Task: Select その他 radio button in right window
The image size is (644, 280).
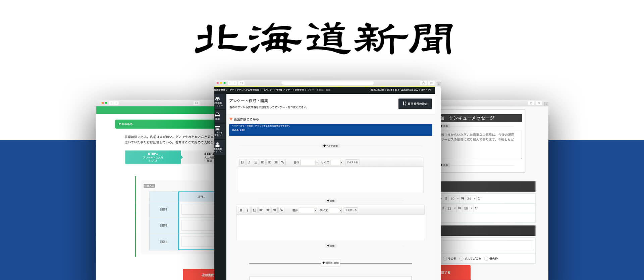Action: click(445, 259)
